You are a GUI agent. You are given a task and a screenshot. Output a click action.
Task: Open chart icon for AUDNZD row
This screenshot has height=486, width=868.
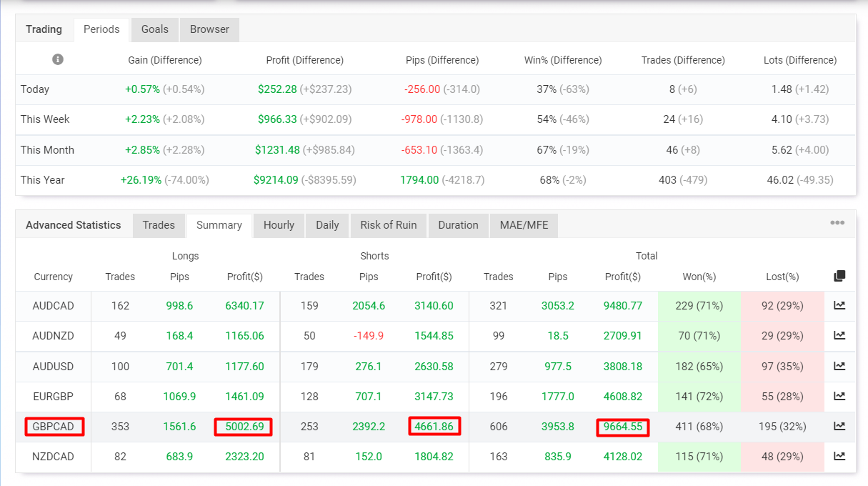coord(839,335)
